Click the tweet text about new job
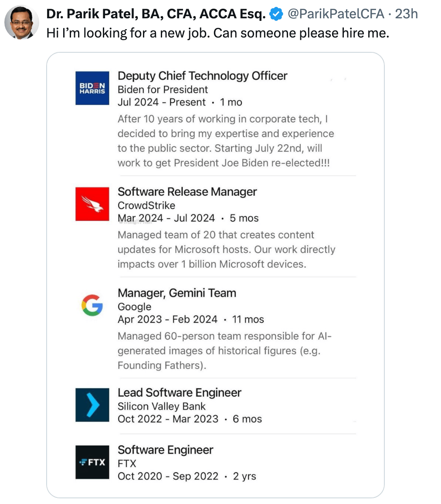This screenshot has width=441, height=504. point(217,33)
